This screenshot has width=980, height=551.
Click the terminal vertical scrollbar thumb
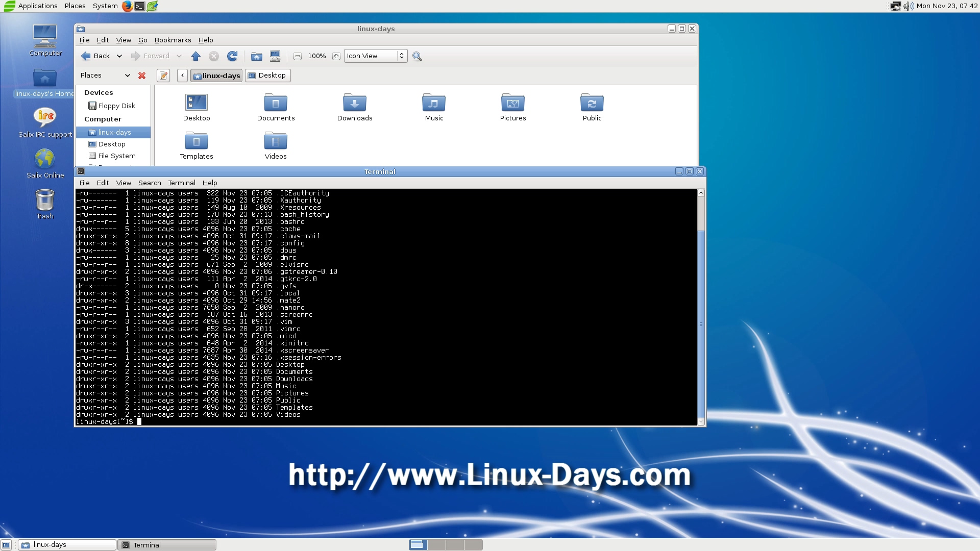(701, 324)
